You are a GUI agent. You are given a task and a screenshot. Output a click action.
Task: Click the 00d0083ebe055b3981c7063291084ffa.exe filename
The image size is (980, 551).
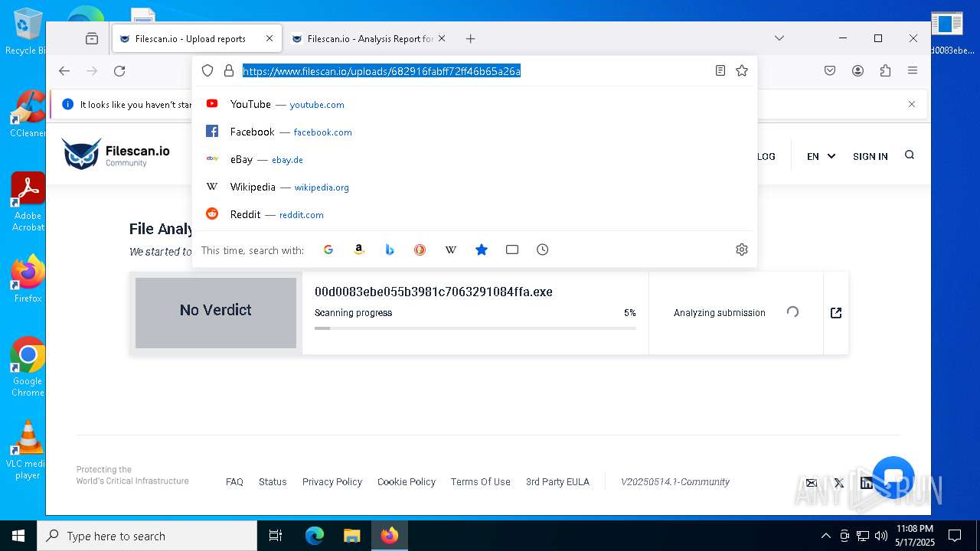(x=433, y=292)
